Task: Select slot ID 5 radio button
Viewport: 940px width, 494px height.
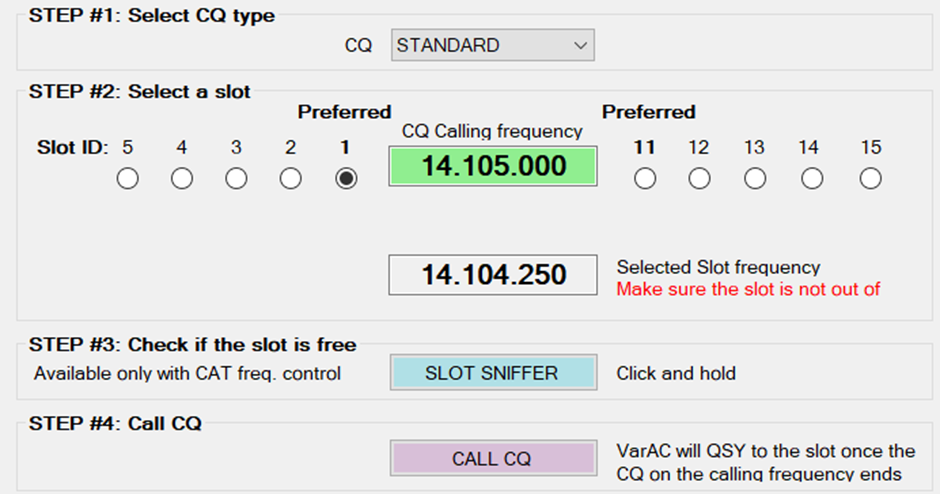Action: [127, 179]
